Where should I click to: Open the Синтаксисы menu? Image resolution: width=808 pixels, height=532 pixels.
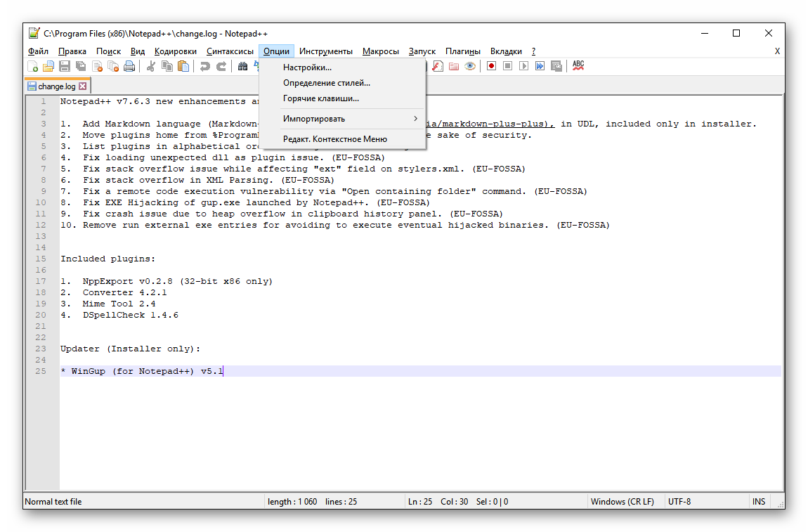230,51
